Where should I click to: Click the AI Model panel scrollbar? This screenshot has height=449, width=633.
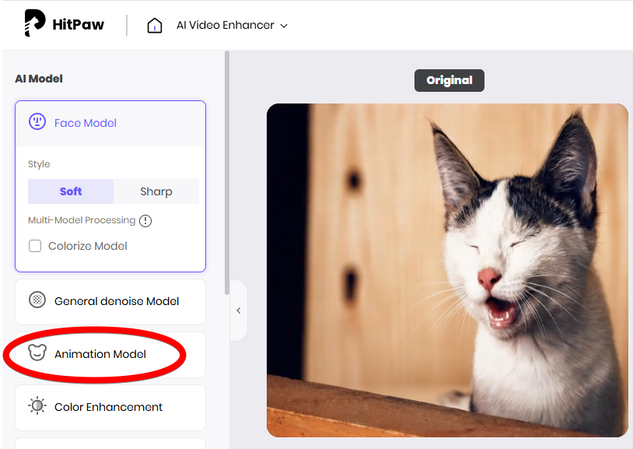227,173
